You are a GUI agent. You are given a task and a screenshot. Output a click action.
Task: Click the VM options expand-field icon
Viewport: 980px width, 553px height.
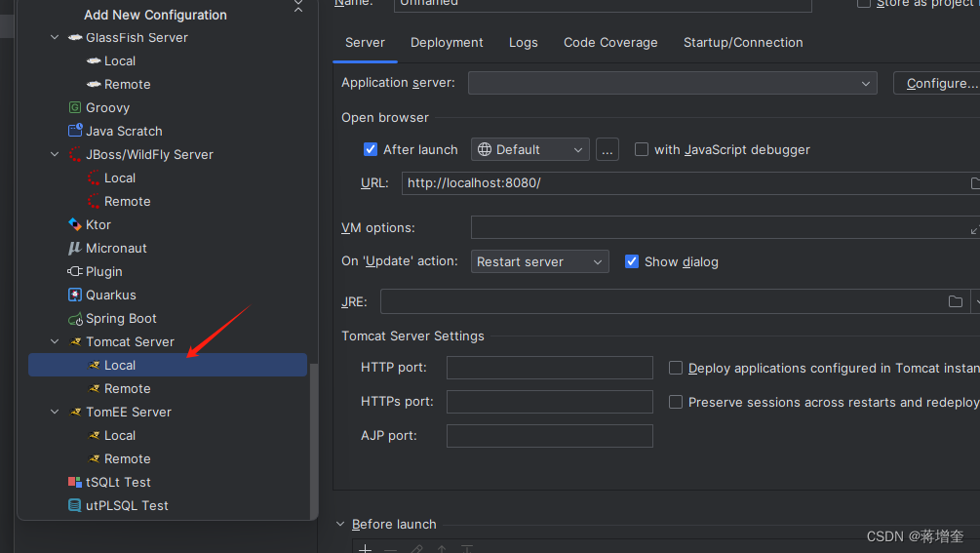[x=974, y=229]
